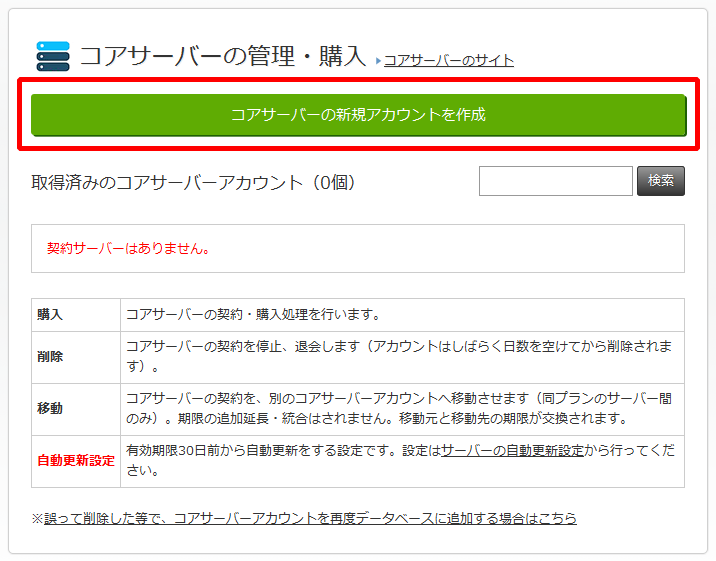
Task: Click the small arrow before コアサーバーのサイト
Action: click(x=379, y=61)
